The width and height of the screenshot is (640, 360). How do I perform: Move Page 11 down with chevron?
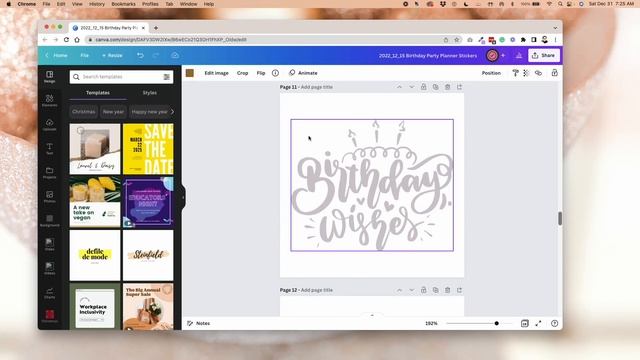(411, 87)
